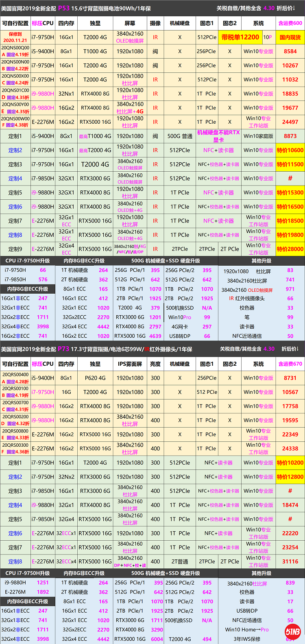This screenshot has width=305, height=644.
Task: Open the 定制2 link in the P53 table
Action: (x=15, y=150)
